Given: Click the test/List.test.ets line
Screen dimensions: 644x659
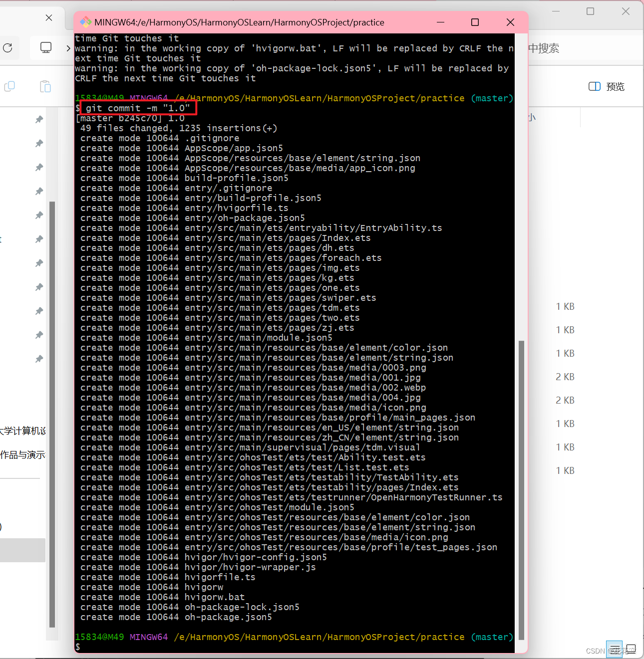Looking at the screenshot, I should [x=245, y=467].
